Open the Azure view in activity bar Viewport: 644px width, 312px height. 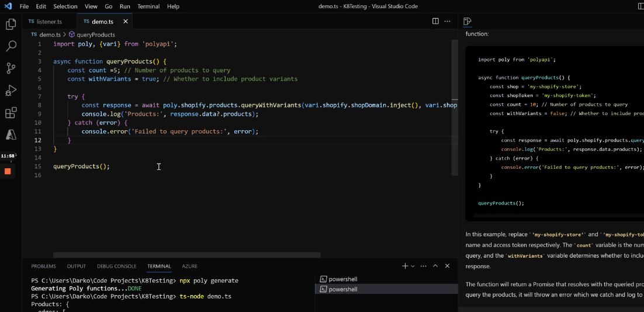(x=11, y=135)
